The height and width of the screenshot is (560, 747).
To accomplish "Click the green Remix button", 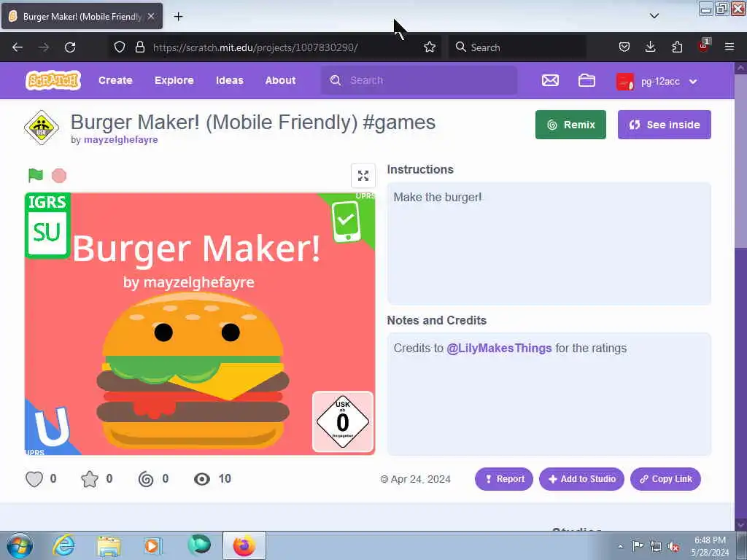I will pyautogui.click(x=570, y=125).
